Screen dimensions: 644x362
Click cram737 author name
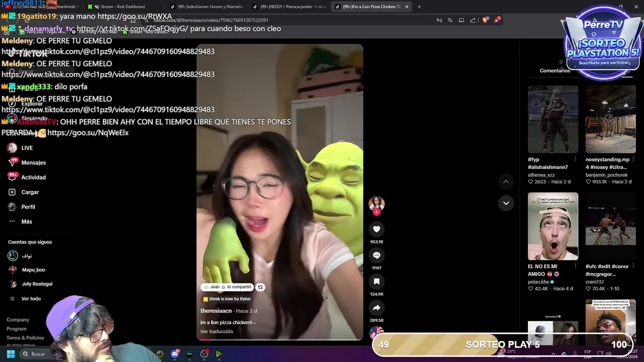(595, 282)
